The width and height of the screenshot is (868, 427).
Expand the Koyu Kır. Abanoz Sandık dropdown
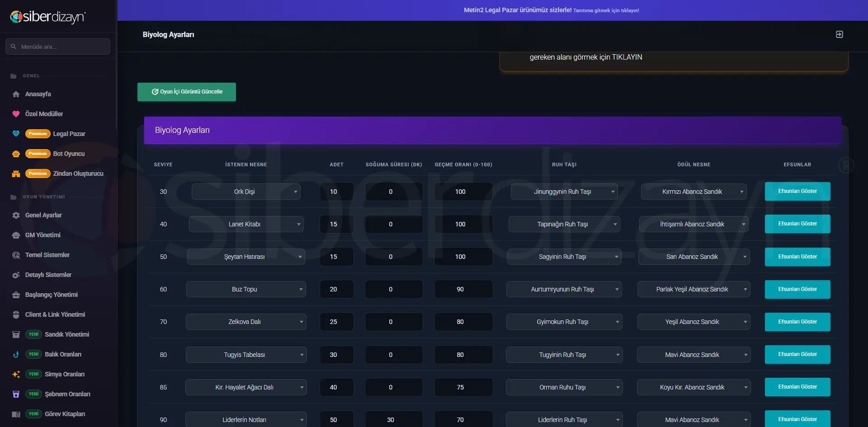693,387
